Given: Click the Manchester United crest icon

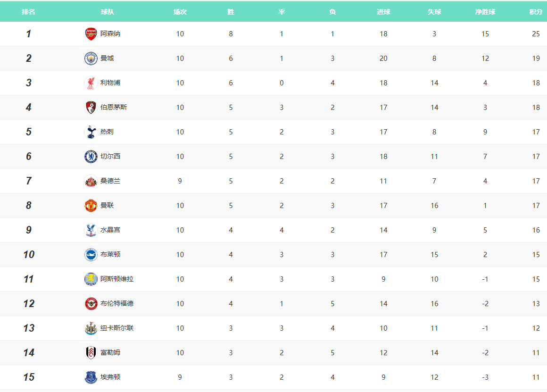Looking at the screenshot, I should click(91, 206).
